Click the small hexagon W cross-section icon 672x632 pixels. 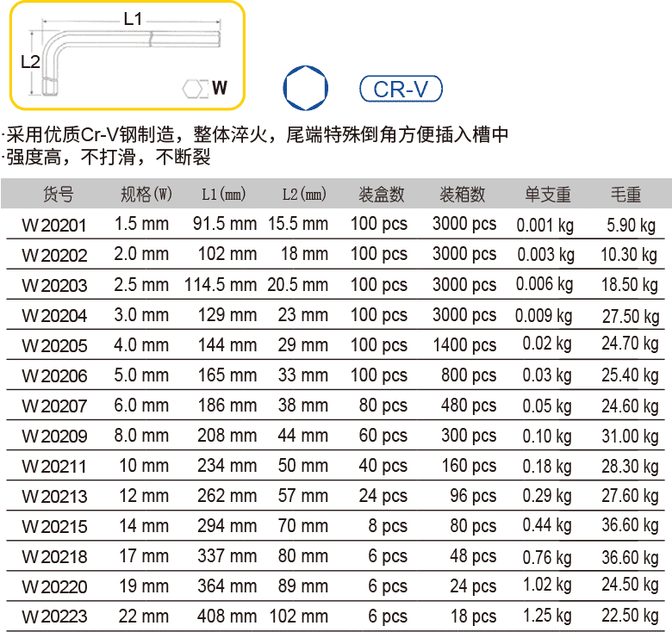tap(196, 88)
